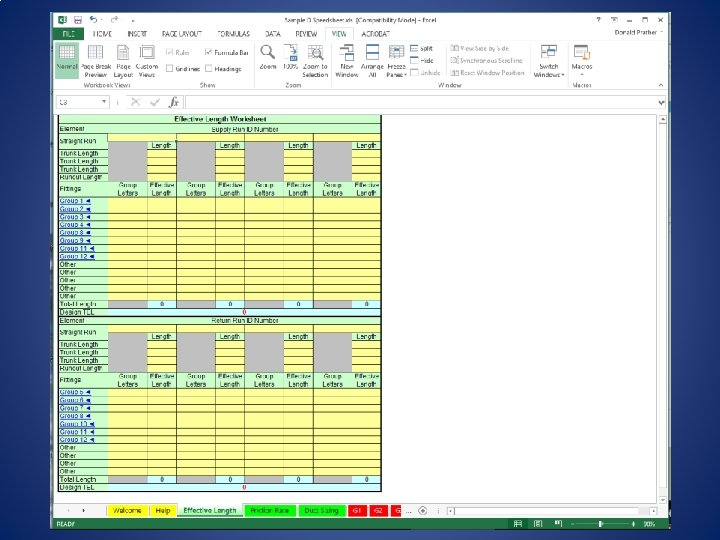This screenshot has height=540, width=720.
Task: Click View Side by Side
Action: pos(480,48)
